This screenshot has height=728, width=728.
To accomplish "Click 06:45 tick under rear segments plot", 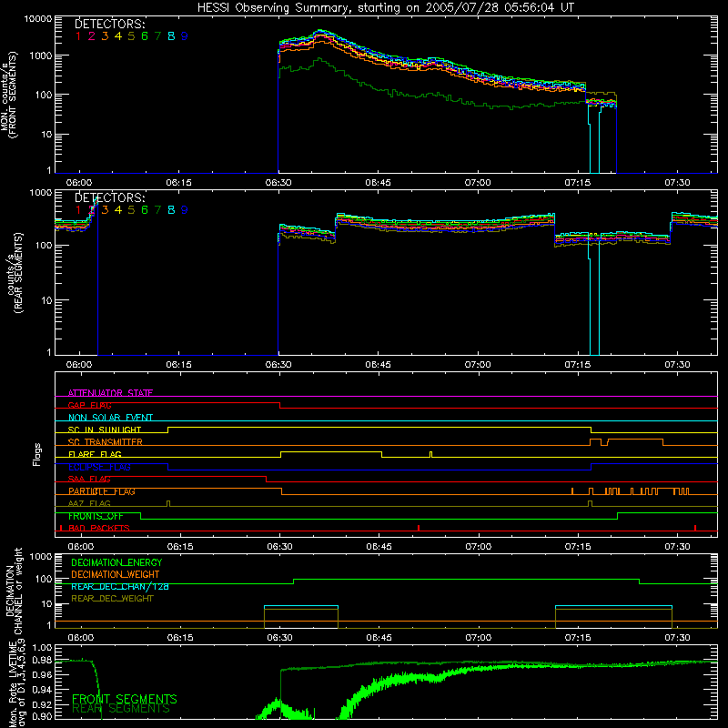I will [378, 365].
